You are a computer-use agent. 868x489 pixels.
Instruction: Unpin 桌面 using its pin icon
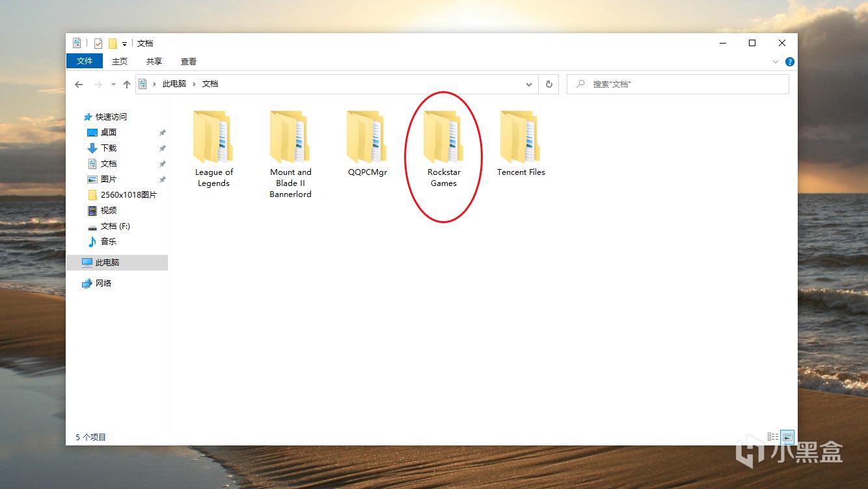163,133
